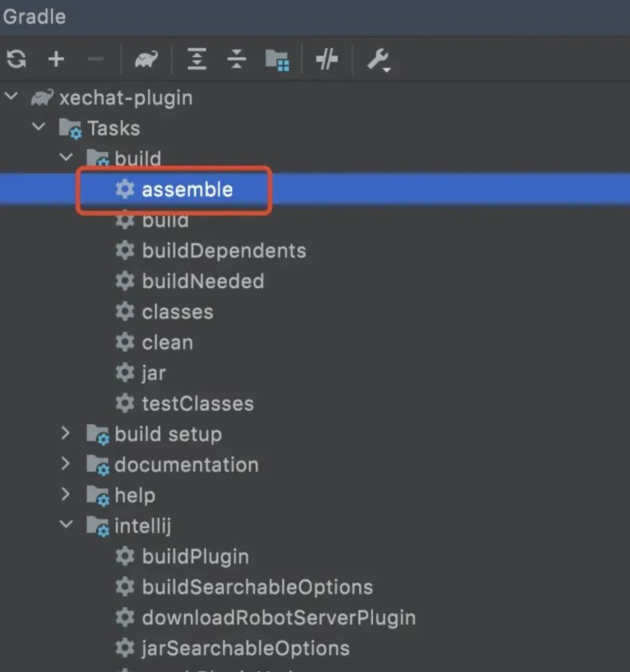The height and width of the screenshot is (672, 630).
Task: Select the Tasks folder row
Action: (315, 128)
